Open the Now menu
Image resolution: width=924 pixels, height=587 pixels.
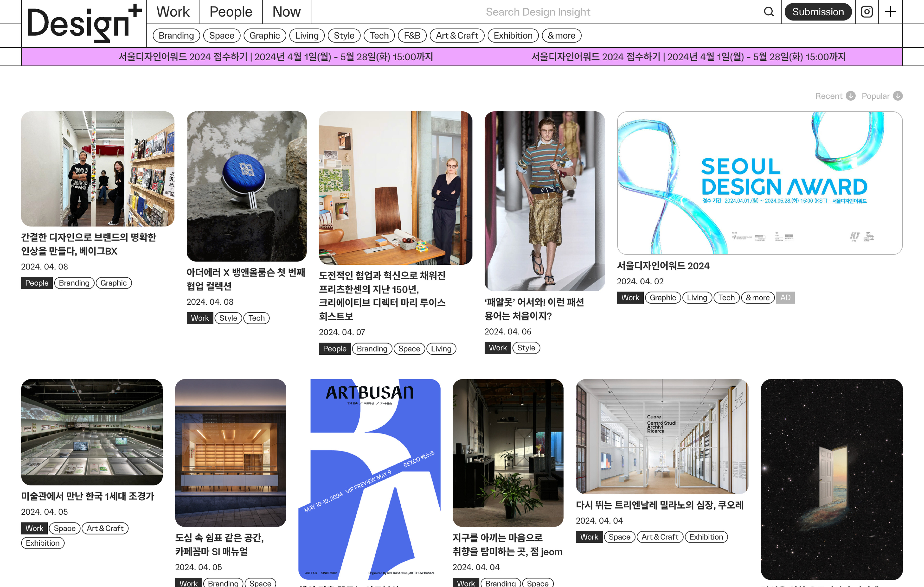click(287, 12)
